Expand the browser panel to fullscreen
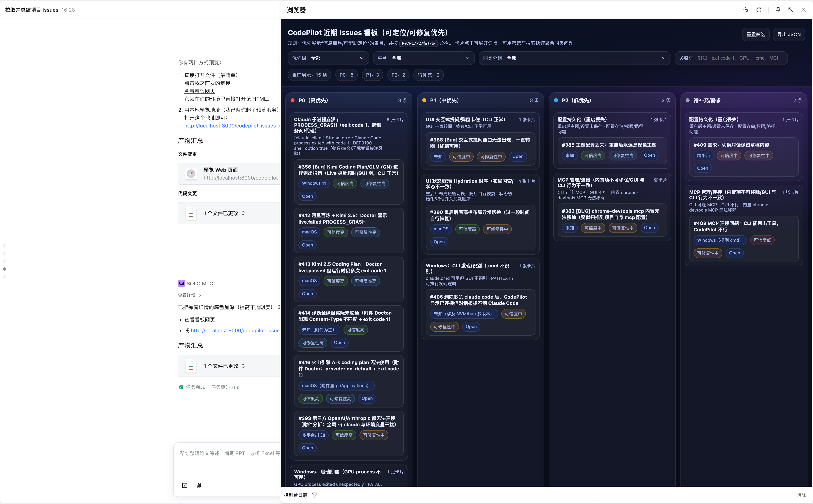Screen dimensions: 813x504 tap(791, 10)
